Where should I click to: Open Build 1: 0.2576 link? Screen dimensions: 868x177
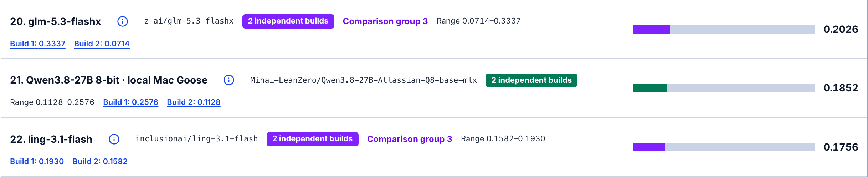coord(131,102)
